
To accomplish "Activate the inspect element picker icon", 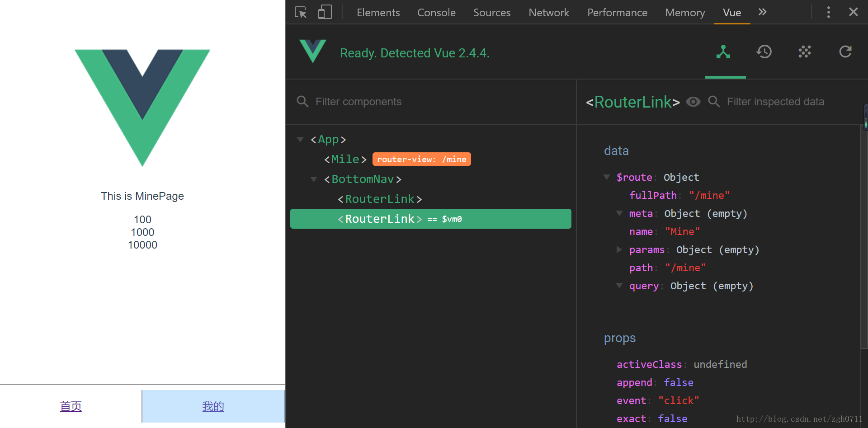I will 301,12.
